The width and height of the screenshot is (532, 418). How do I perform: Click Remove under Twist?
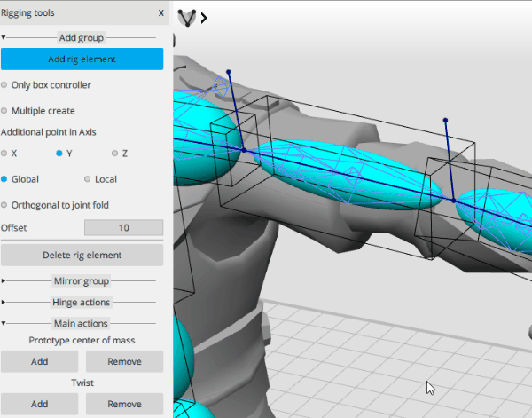tap(124, 404)
